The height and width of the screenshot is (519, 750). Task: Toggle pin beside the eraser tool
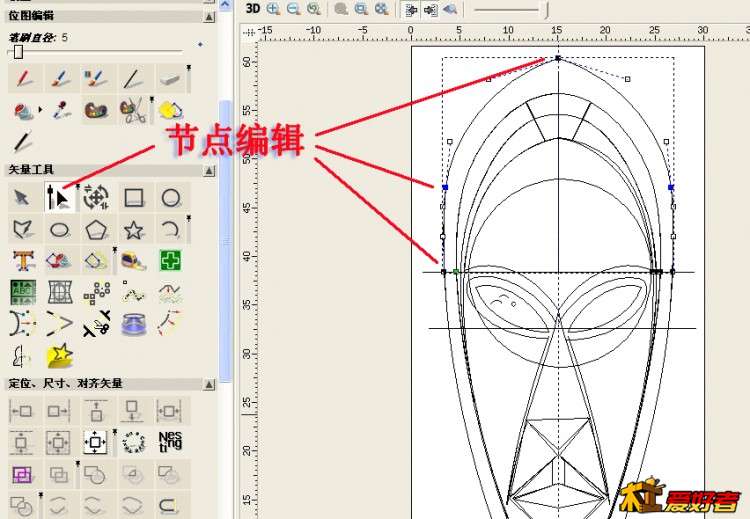pyautogui.click(x=189, y=68)
